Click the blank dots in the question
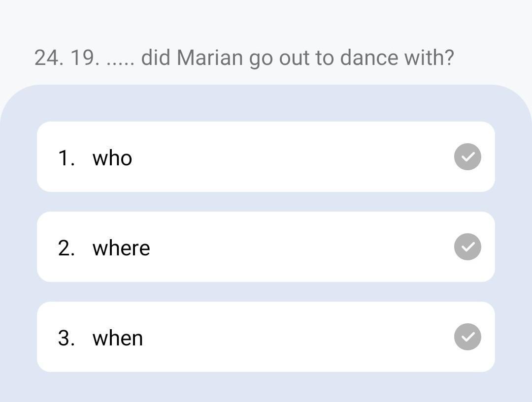The height and width of the screenshot is (402, 532). (120, 62)
